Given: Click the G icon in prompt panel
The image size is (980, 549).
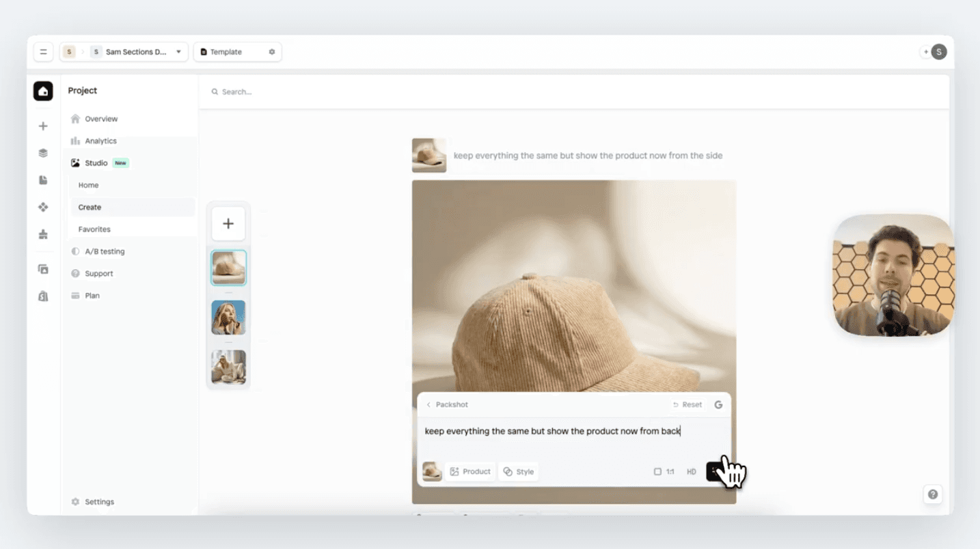Looking at the screenshot, I should click(x=718, y=405).
